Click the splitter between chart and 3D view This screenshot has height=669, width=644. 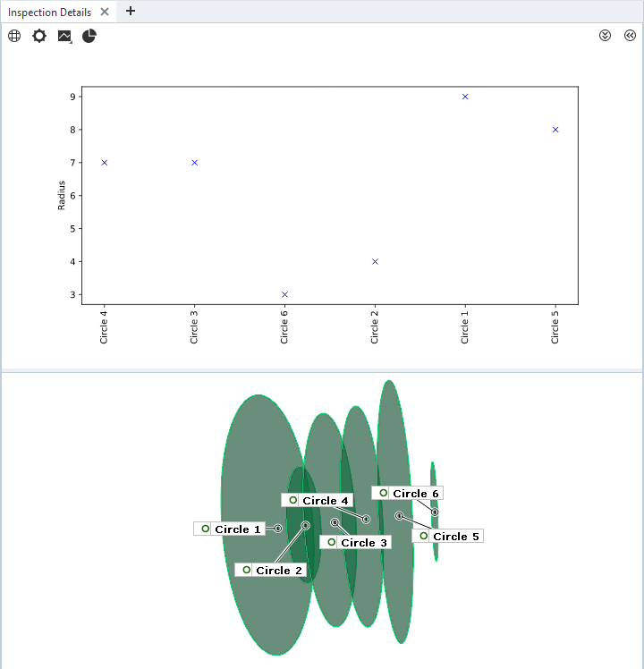[x=322, y=369]
